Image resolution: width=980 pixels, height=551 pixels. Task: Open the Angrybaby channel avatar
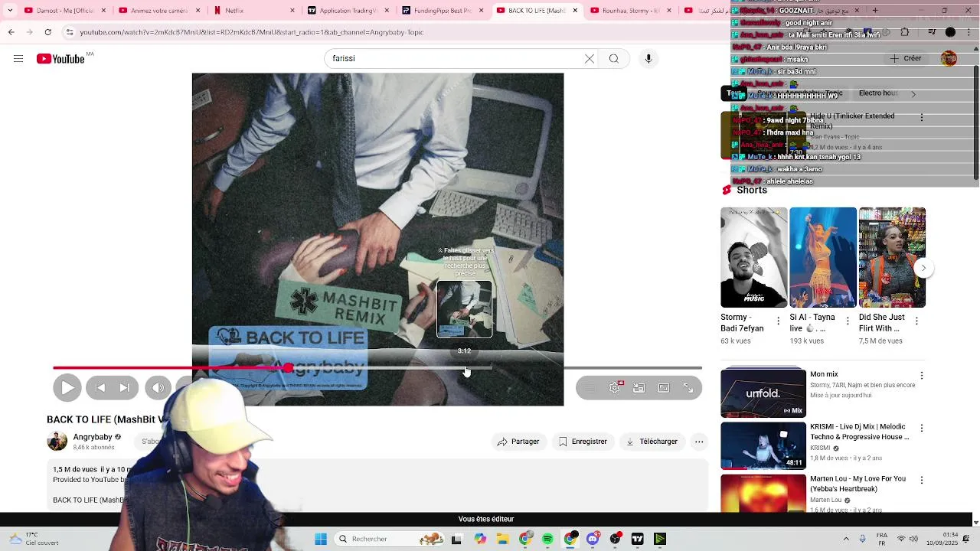pyautogui.click(x=57, y=441)
